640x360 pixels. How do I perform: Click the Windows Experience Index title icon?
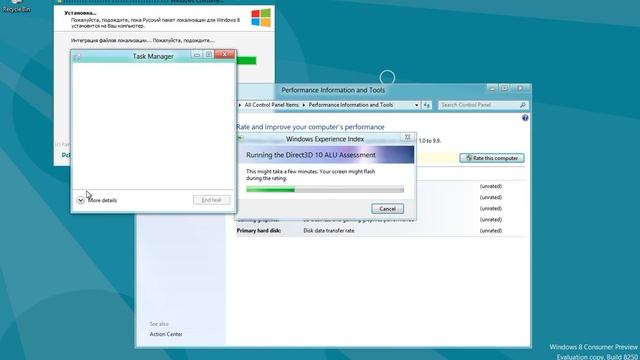pyautogui.click(x=241, y=138)
